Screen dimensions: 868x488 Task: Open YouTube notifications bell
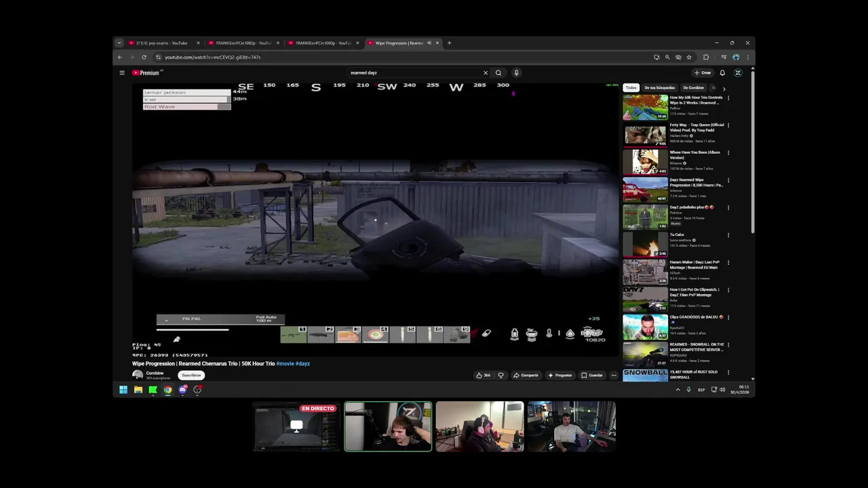click(x=722, y=73)
